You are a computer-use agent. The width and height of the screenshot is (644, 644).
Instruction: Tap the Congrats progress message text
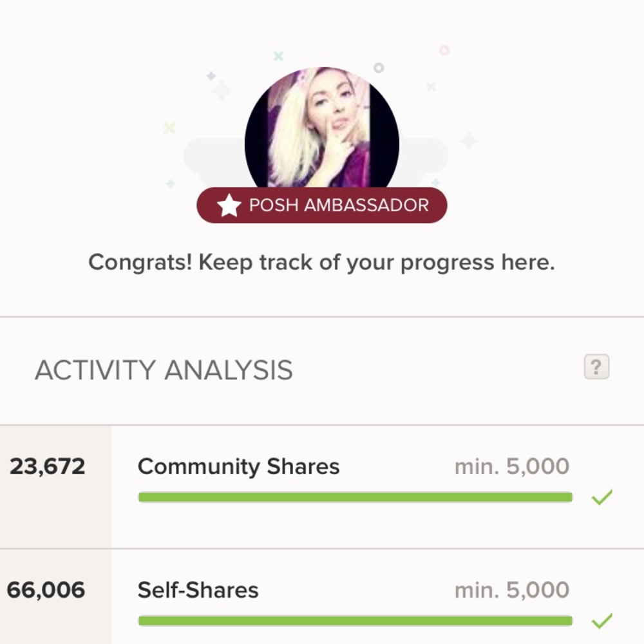pyautogui.click(x=321, y=263)
